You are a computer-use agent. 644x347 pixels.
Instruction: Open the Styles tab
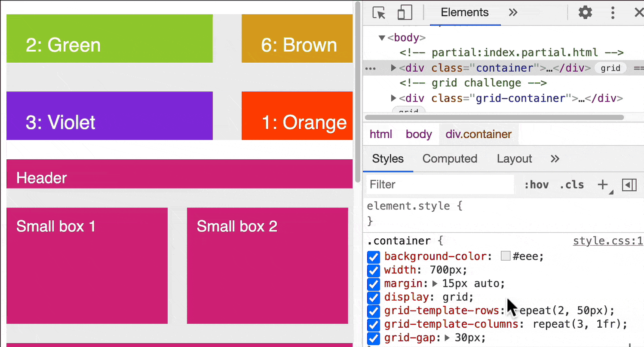(388, 159)
